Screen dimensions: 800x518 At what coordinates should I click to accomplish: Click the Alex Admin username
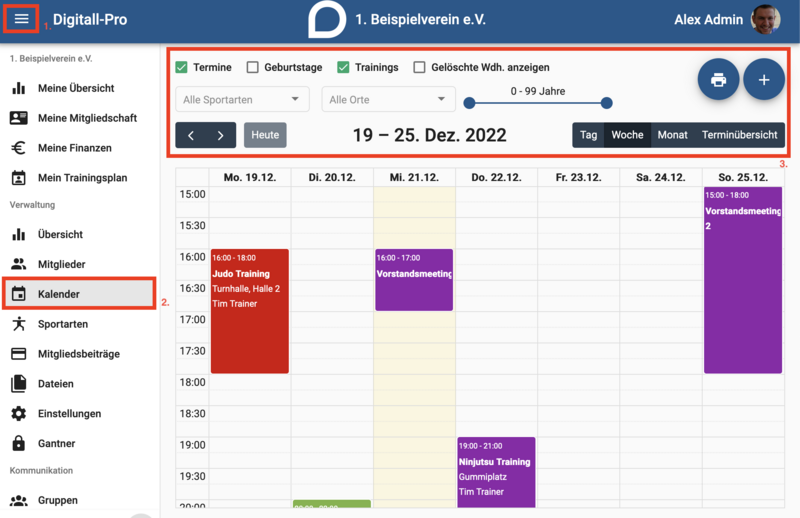pyautogui.click(x=709, y=19)
